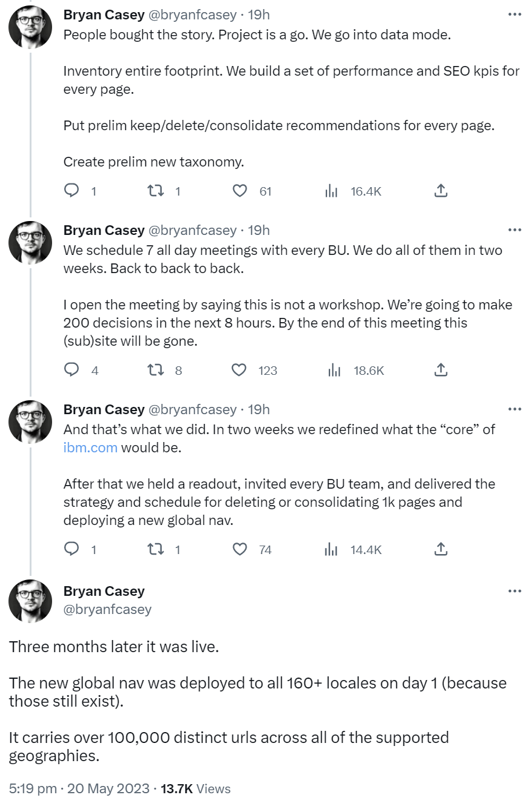Image resolution: width=527 pixels, height=812 pixels.
Task: Share the 'And that's what we did' tweet
Action: [x=441, y=549]
